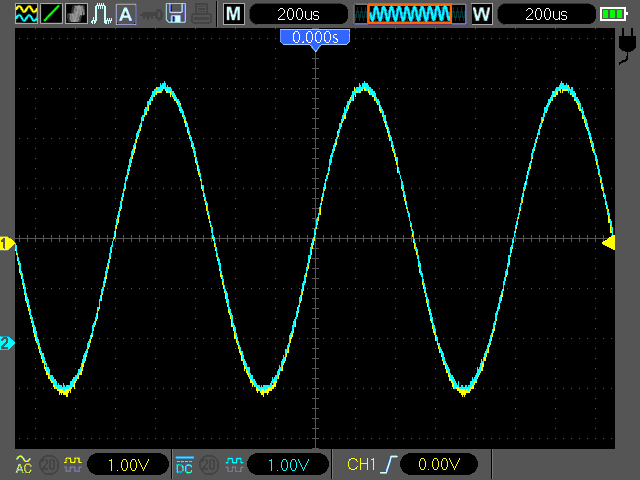Open the M main timebase 200us field

[299, 14]
